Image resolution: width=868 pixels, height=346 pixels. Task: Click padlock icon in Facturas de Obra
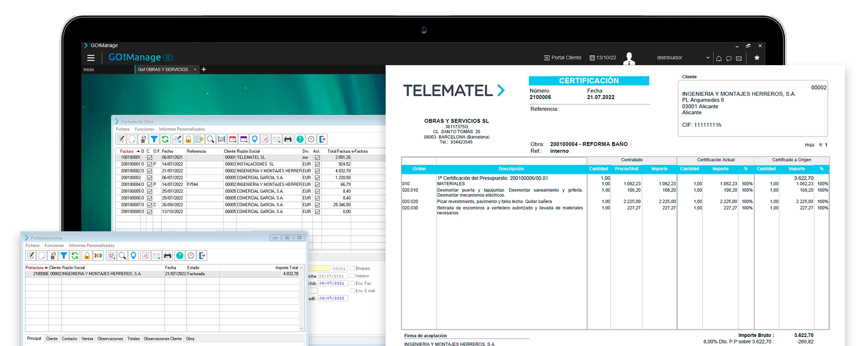coord(189,139)
